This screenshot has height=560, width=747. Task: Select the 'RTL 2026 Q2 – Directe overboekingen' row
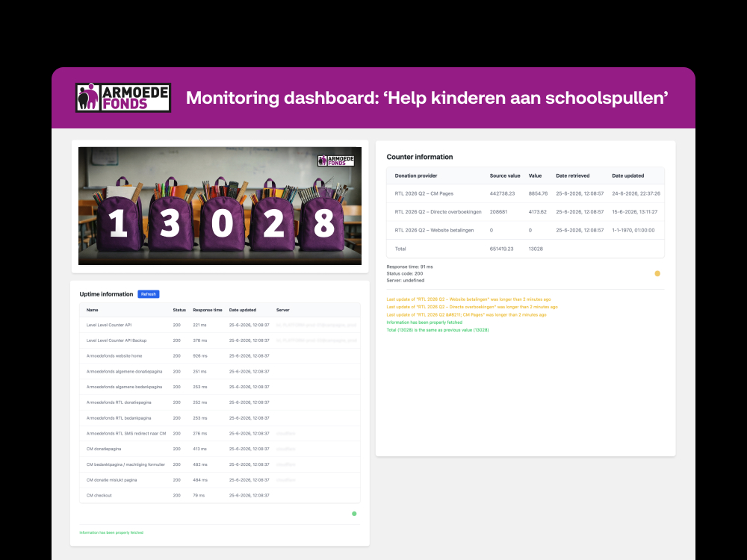[525, 212]
